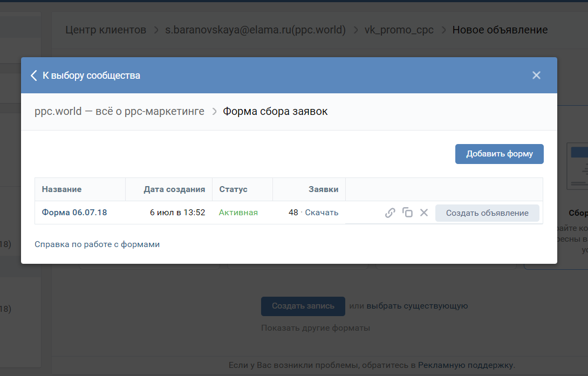The image size is (588, 376).
Task: Click the Добавить форму button
Action: [x=499, y=154]
